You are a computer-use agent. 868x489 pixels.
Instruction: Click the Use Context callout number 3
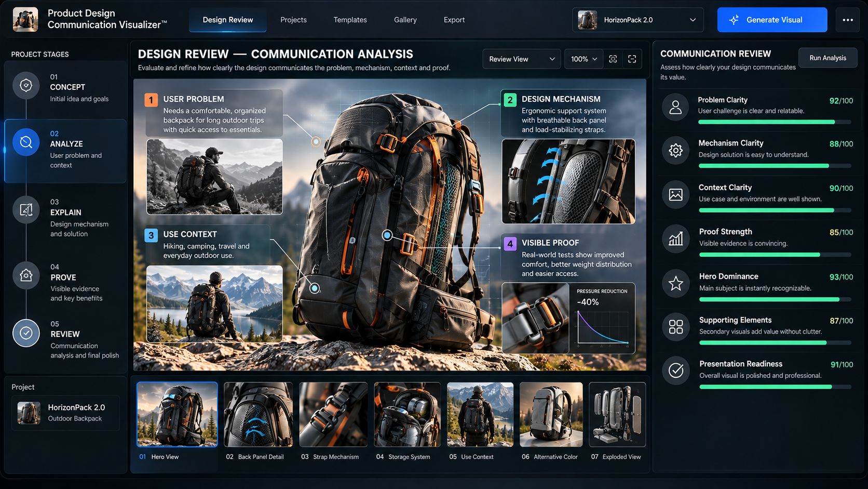151,235
